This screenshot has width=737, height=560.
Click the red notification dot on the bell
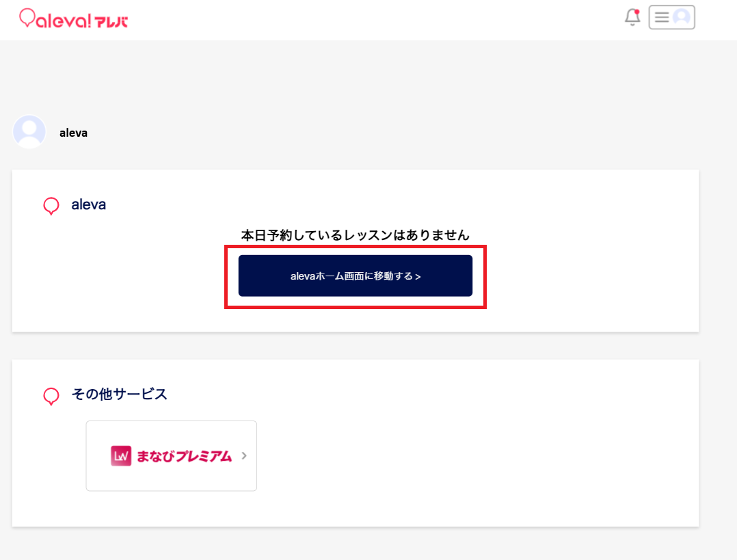[637, 12]
